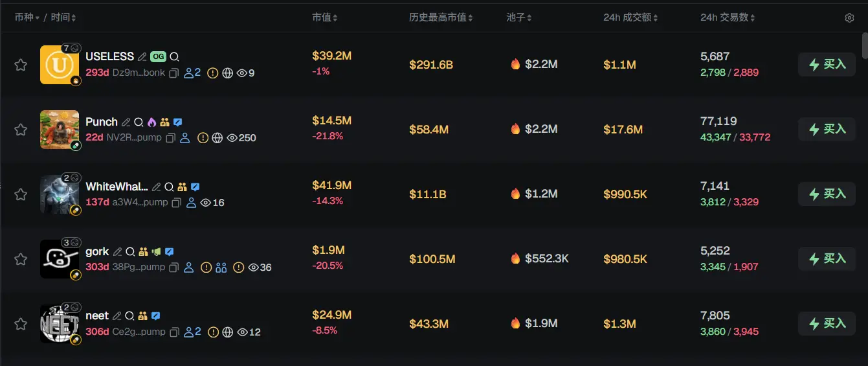Sort by 池子 column header
The image size is (868, 366).
point(519,17)
